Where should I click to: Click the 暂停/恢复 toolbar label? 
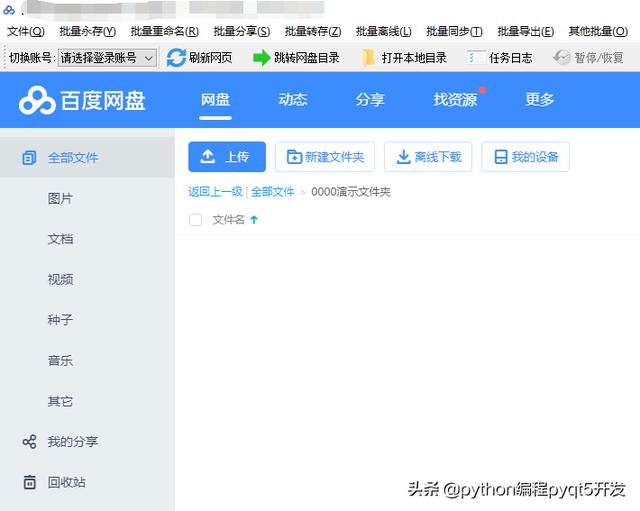(599, 58)
